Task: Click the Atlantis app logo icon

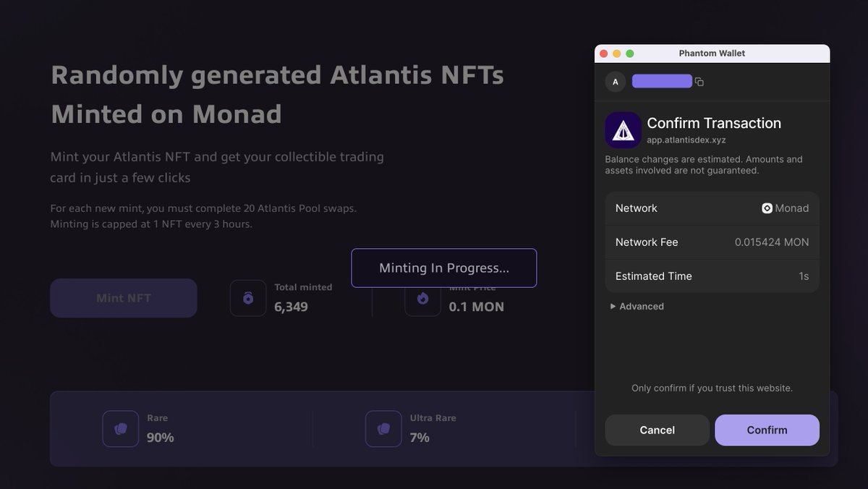Action: [x=623, y=130]
